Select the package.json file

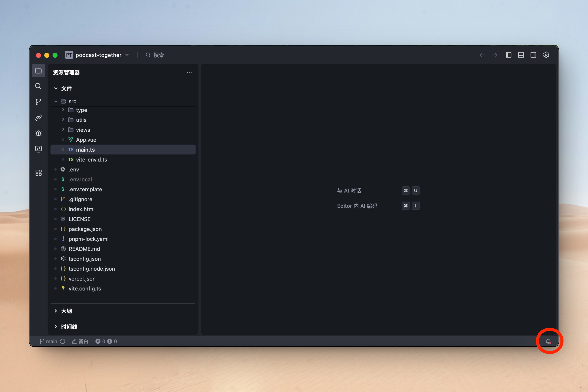[85, 229]
